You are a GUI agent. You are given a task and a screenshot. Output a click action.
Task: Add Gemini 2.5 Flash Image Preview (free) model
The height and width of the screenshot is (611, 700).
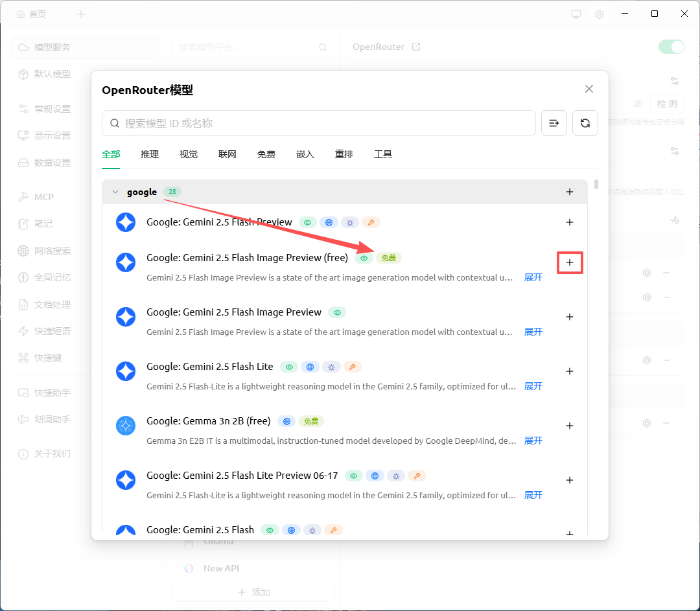(570, 262)
